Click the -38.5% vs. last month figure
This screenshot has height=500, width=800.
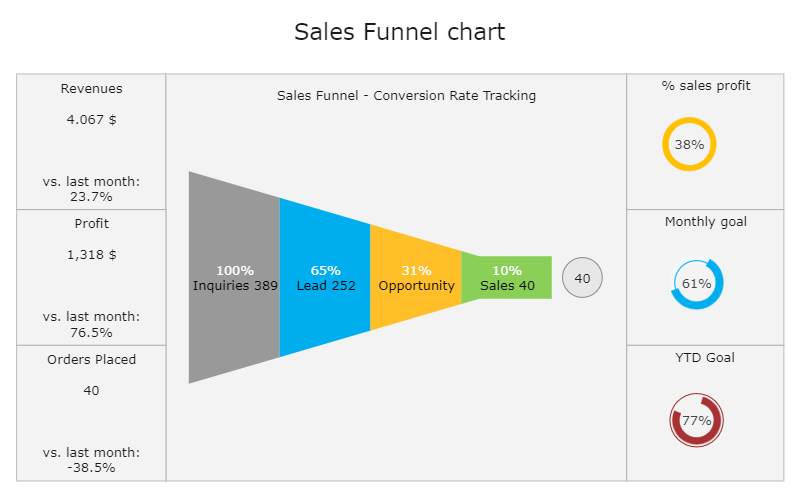91,467
